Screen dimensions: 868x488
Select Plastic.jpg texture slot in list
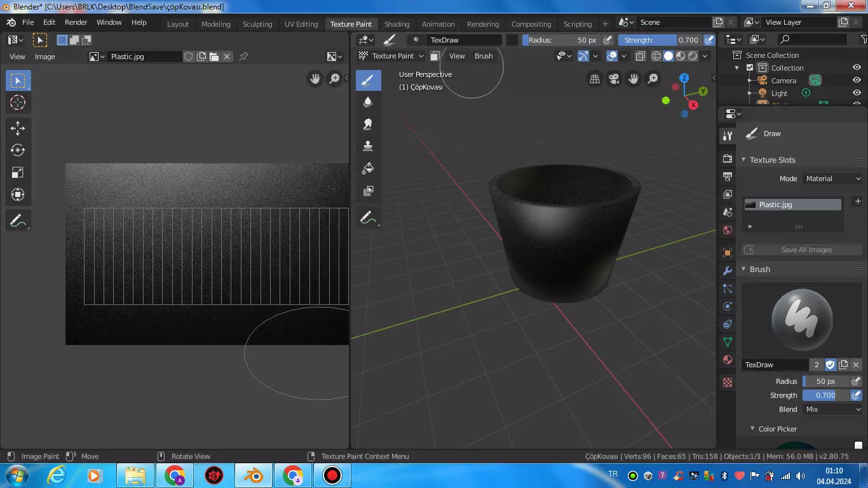coord(792,205)
